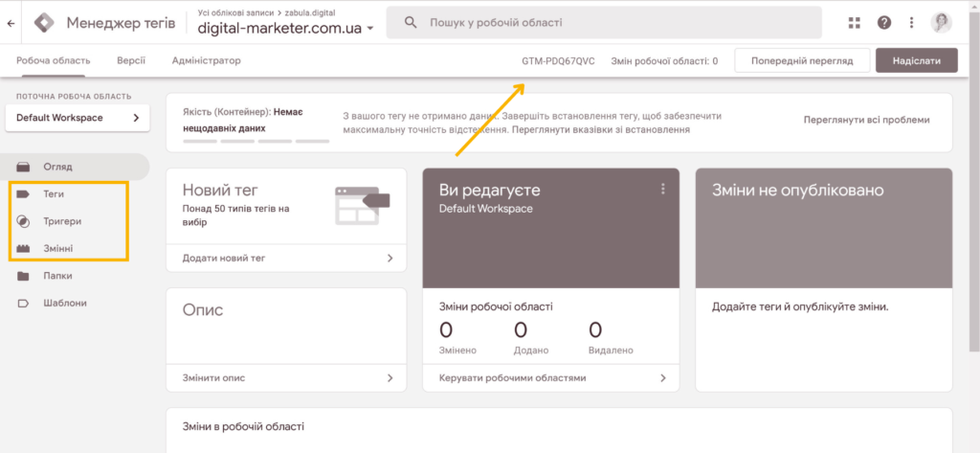Click the Зміни не опубліковано card header
The height and width of the screenshot is (453, 980).
pos(824,228)
